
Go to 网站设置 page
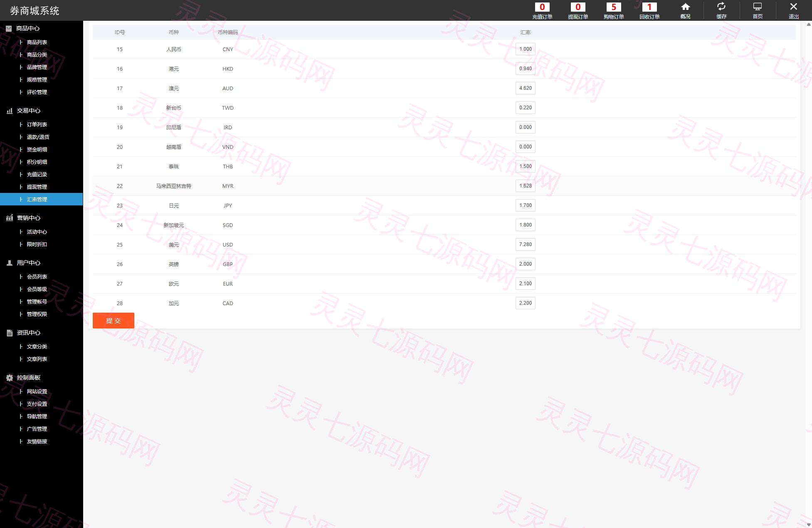pyautogui.click(x=37, y=392)
